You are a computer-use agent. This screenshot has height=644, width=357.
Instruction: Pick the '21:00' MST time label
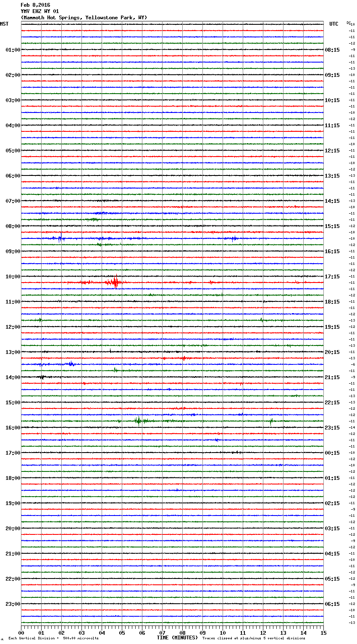(13, 554)
